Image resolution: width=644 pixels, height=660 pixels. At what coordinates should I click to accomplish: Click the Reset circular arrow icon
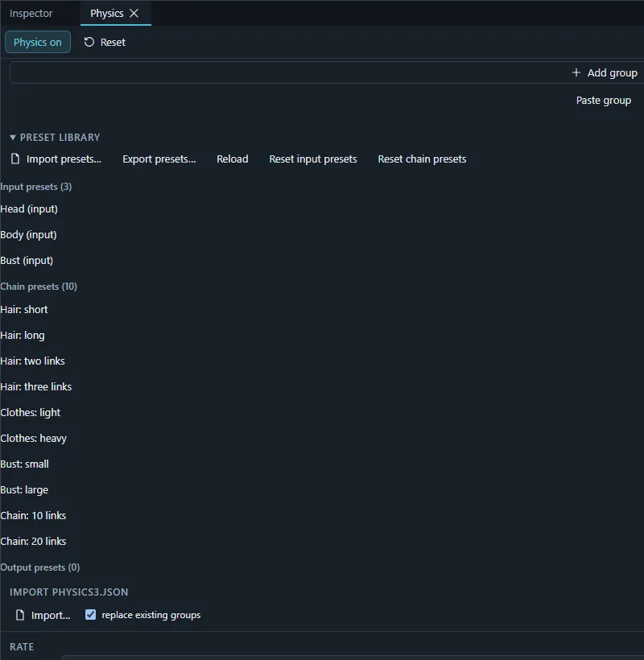[89, 42]
